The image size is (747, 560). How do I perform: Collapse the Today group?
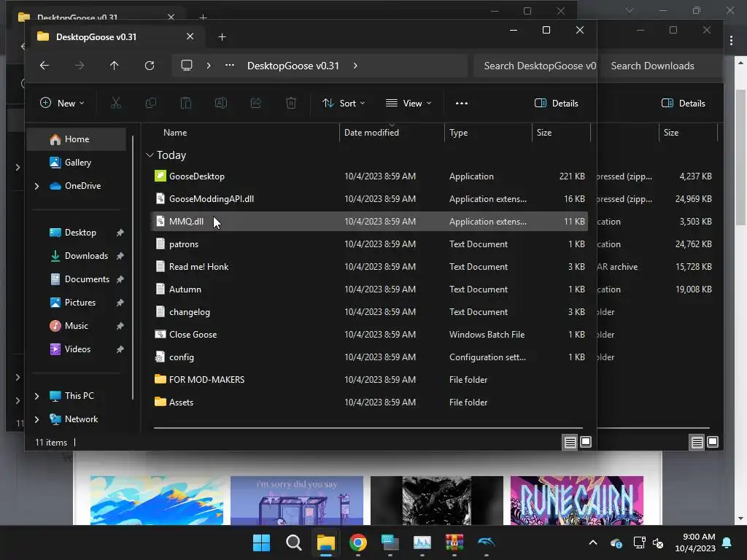(x=150, y=155)
